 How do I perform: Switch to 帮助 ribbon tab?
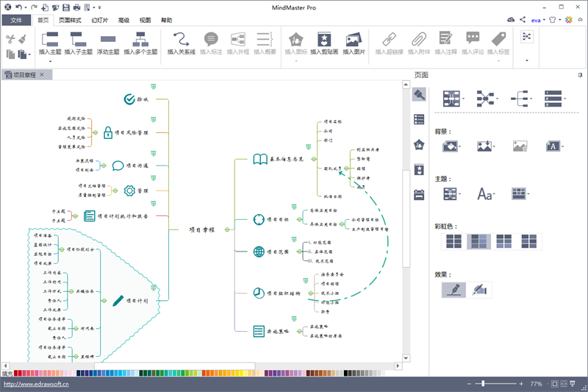[167, 21]
